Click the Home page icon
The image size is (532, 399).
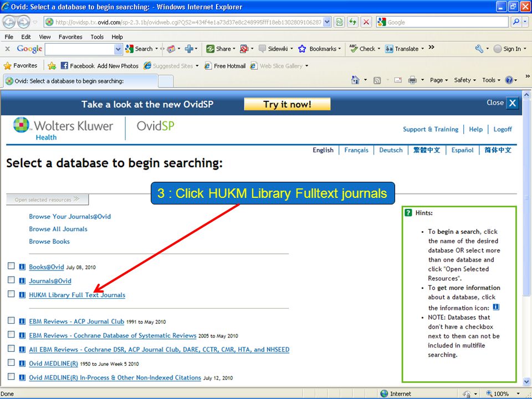coord(355,80)
